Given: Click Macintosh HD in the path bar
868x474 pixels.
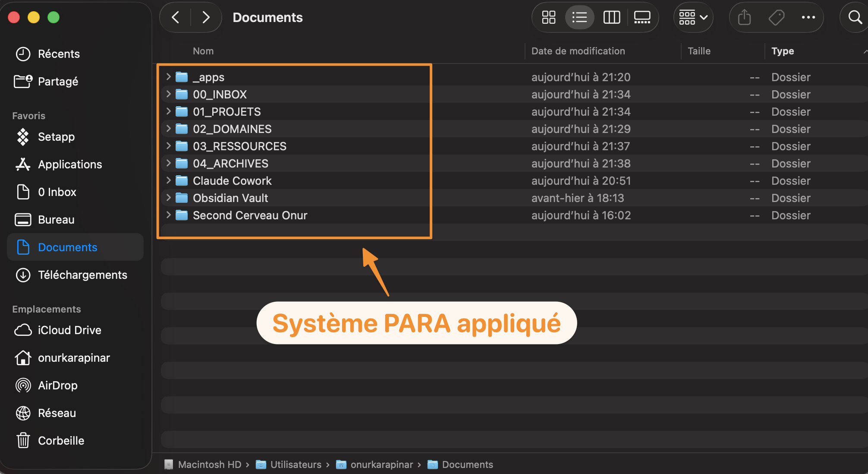Looking at the screenshot, I should (x=204, y=465).
